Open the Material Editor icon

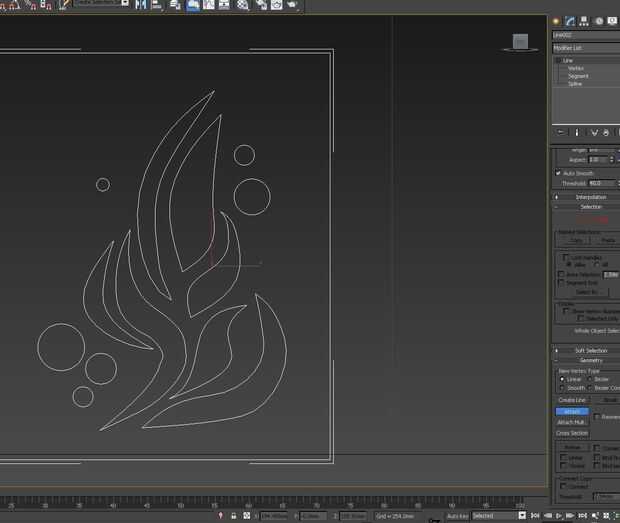coord(242,4)
